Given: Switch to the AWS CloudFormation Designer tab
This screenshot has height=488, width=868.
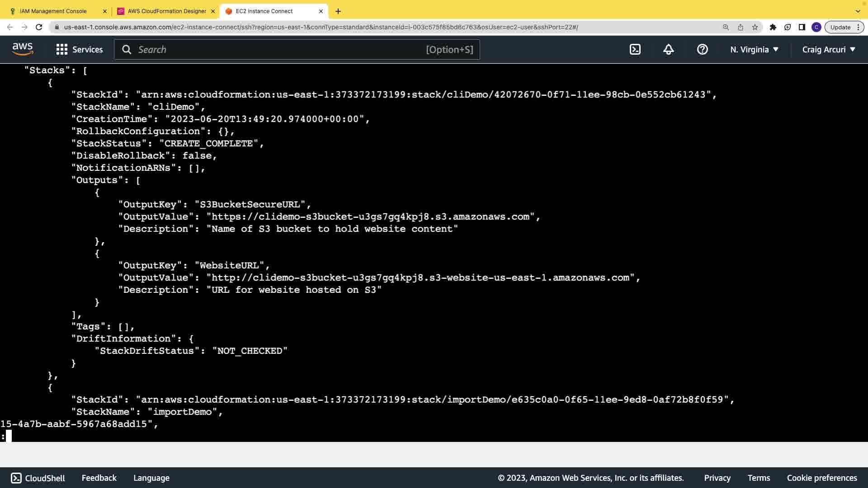Looking at the screenshot, I should point(166,11).
